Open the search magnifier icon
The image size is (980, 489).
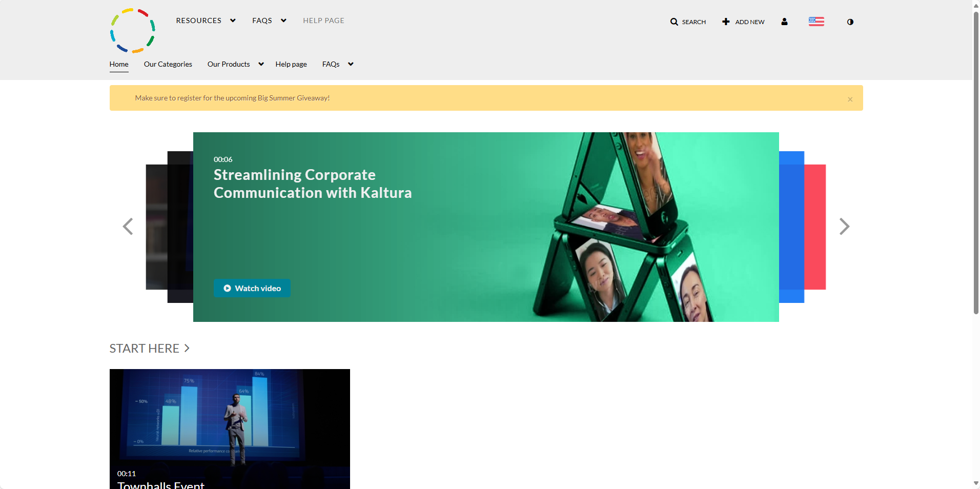coord(674,22)
